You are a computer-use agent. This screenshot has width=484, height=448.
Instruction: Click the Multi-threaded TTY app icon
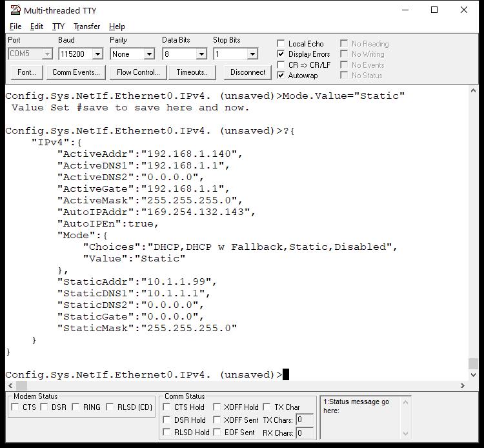click(x=15, y=10)
